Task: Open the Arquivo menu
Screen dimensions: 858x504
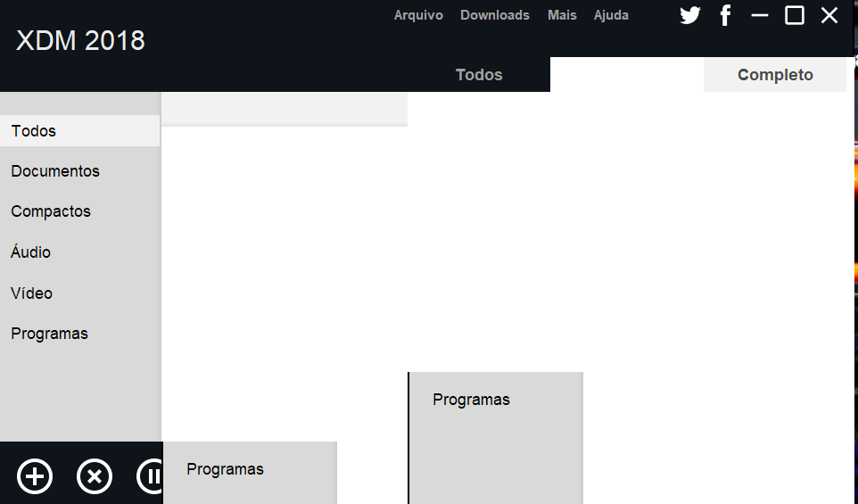Action: pyautogui.click(x=418, y=15)
